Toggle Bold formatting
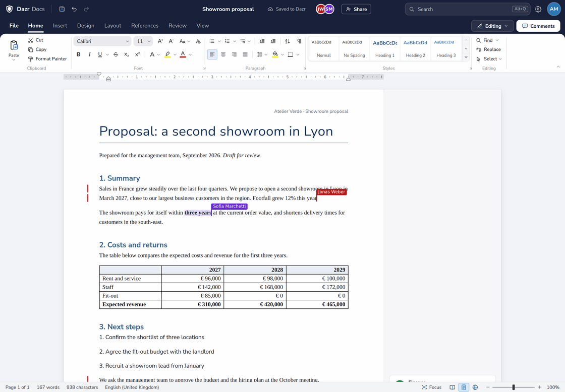The width and height of the screenshot is (565, 392). pyautogui.click(x=79, y=54)
